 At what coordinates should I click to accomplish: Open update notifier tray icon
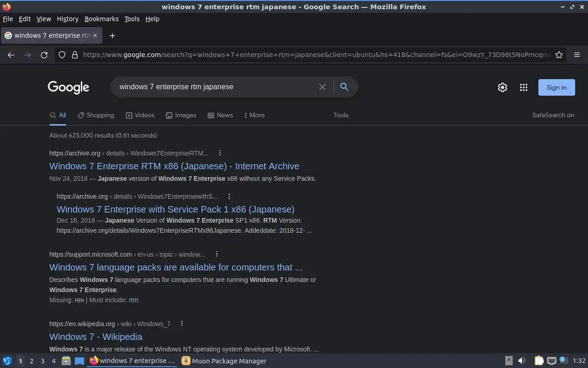coord(564,360)
